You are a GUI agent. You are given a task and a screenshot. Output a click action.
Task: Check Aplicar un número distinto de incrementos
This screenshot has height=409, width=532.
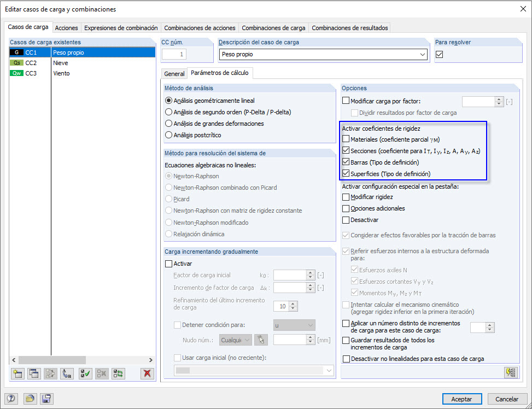click(x=346, y=323)
